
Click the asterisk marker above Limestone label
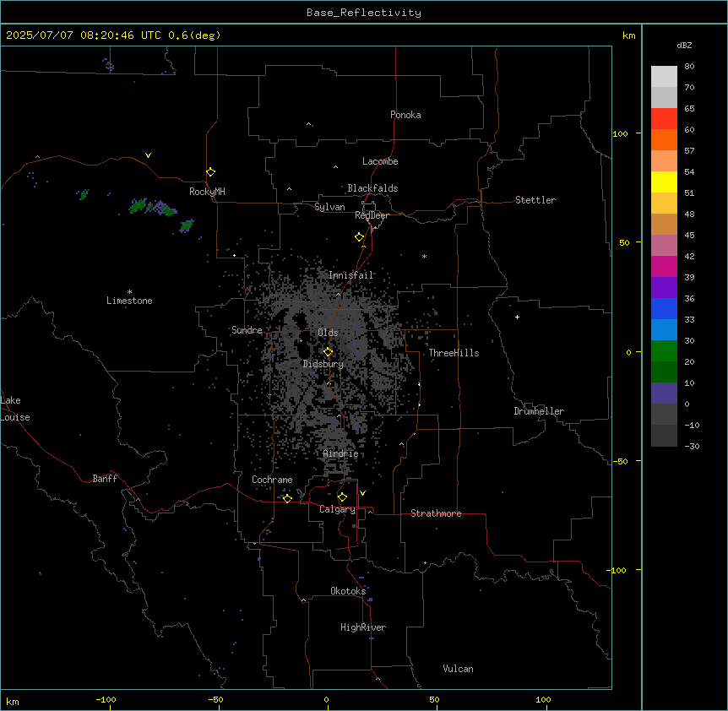click(129, 292)
